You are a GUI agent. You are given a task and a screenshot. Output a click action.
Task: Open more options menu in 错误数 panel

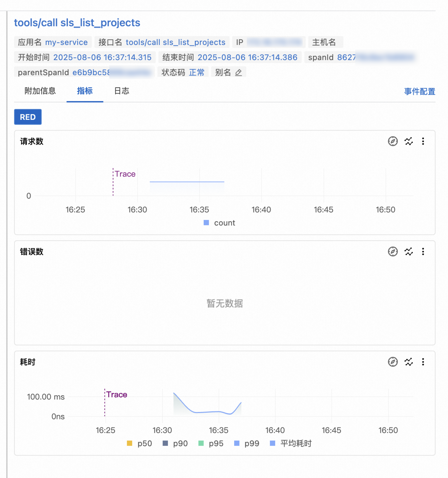(423, 251)
